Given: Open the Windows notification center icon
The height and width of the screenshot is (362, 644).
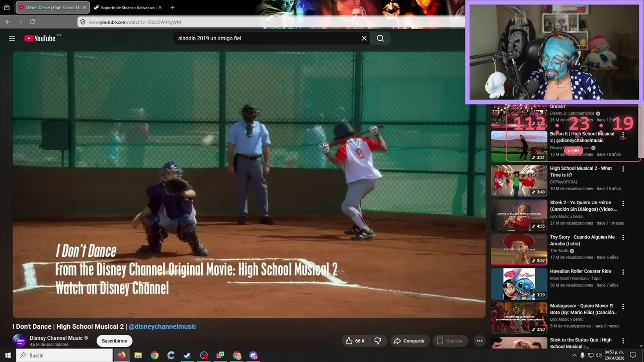Looking at the screenshot, I should coord(633,355).
